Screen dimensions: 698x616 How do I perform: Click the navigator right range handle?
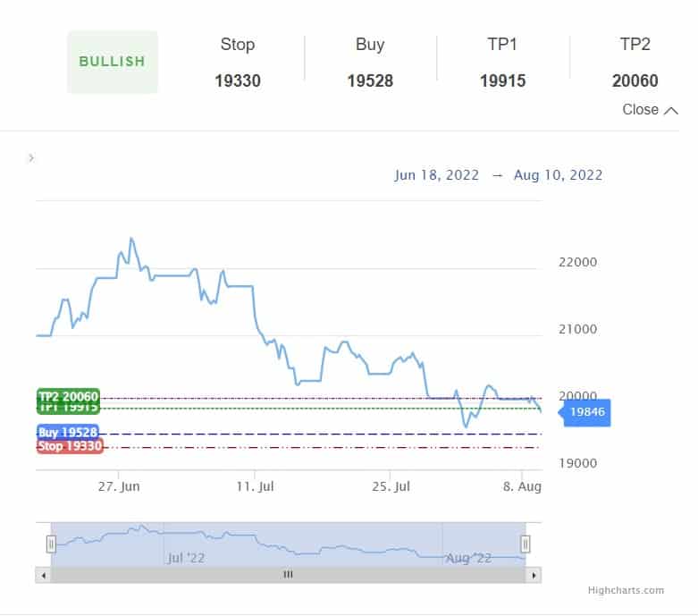click(526, 544)
